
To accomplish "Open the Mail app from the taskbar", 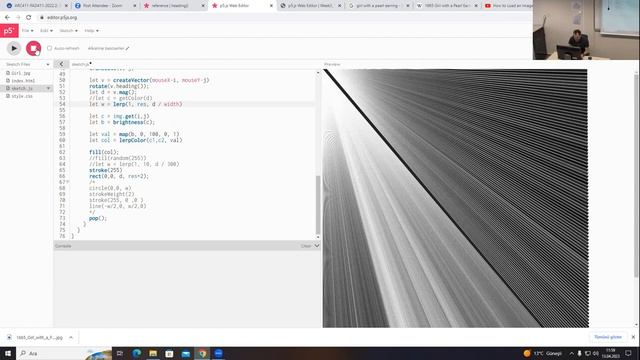I will pos(186,353).
